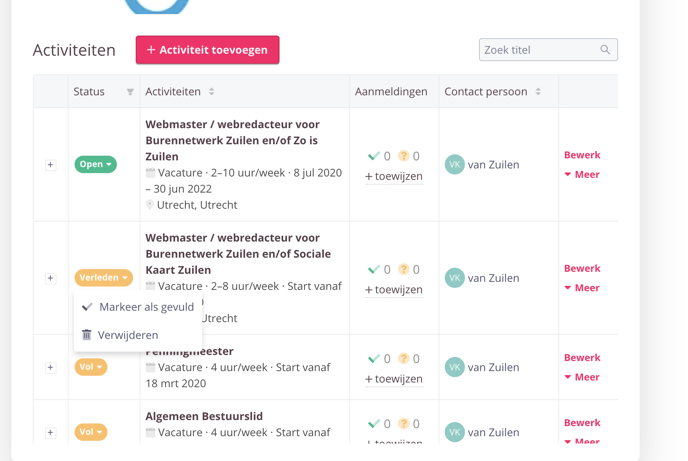Click Bewerk link in the first row
Image resolution: width=688 pixels, height=461 pixels.
(582, 155)
